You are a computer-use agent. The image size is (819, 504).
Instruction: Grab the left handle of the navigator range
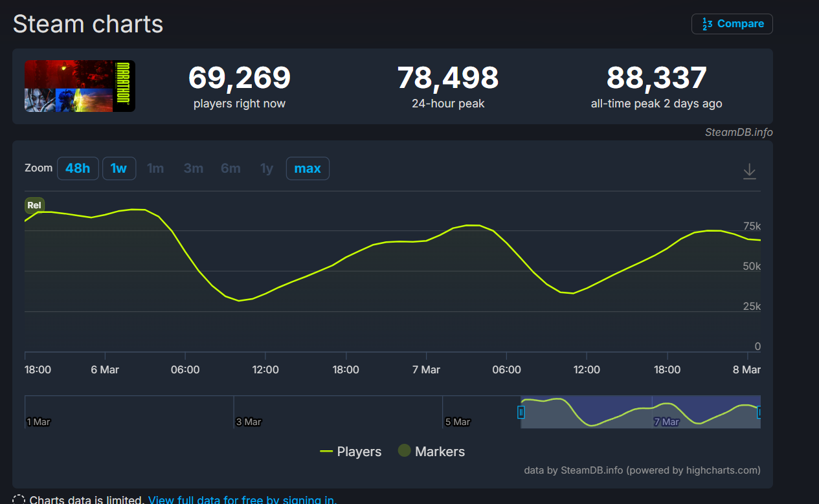click(521, 412)
